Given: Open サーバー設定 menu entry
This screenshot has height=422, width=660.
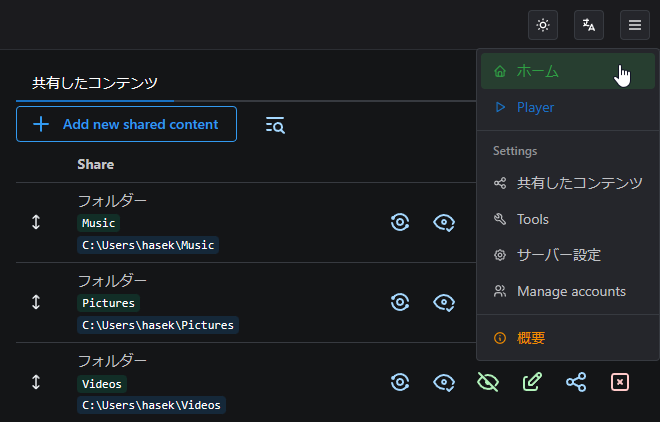Looking at the screenshot, I should coord(567,255).
